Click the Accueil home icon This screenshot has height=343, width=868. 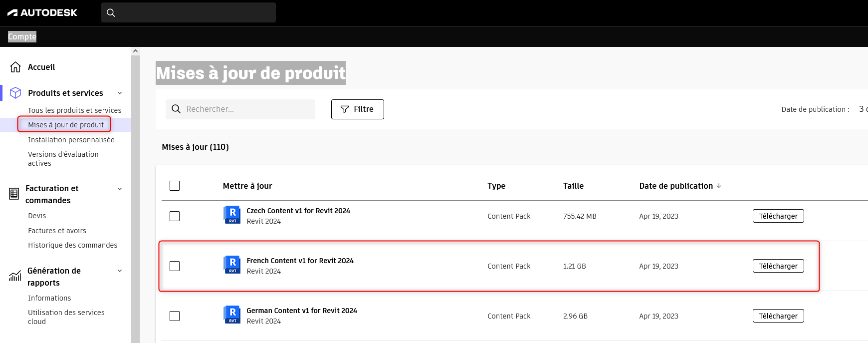click(15, 67)
